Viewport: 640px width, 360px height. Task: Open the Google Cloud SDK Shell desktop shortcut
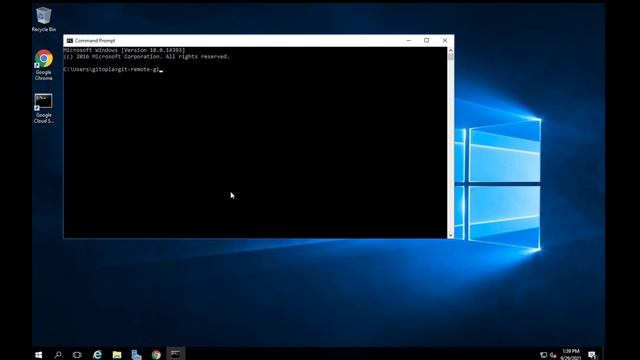coord(44,108)
